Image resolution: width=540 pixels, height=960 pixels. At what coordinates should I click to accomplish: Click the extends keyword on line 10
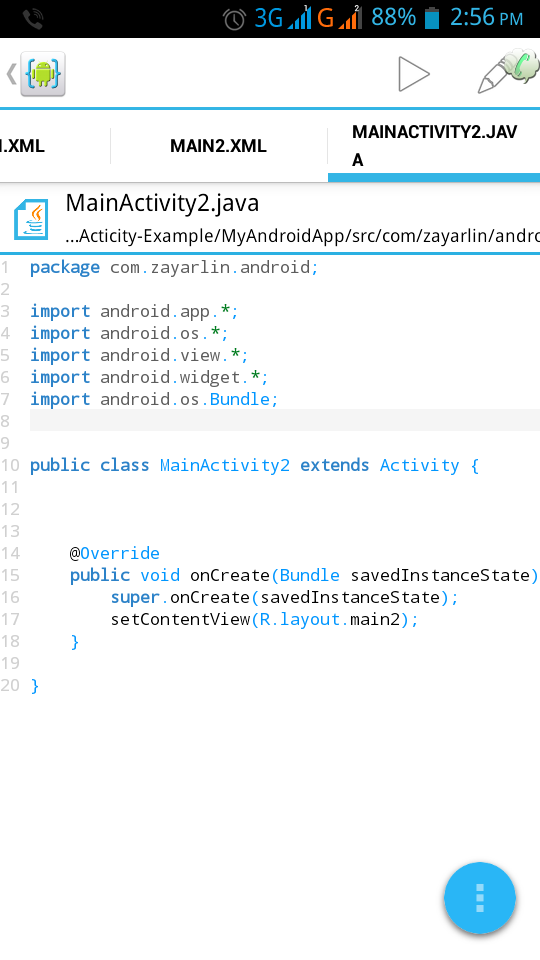(334, 465)
